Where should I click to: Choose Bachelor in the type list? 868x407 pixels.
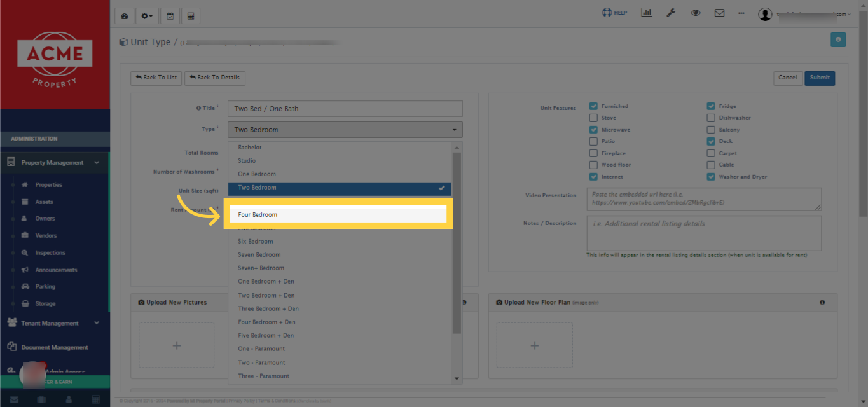(x=340, y=148)
